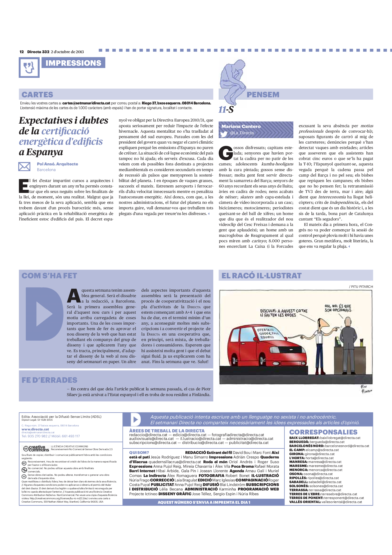Viewport: 392px width, 555px height.
Task: Click the small D logo in footer banner
Action: coord(135,419)
